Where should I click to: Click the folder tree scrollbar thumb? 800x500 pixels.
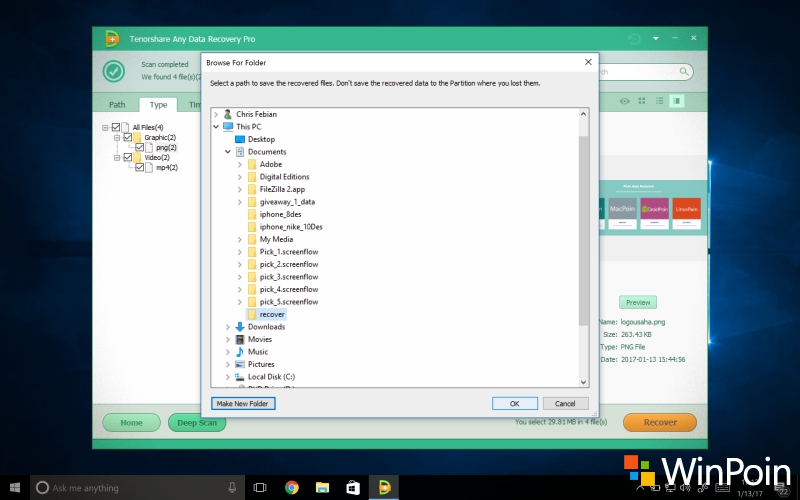click(583, 230)
